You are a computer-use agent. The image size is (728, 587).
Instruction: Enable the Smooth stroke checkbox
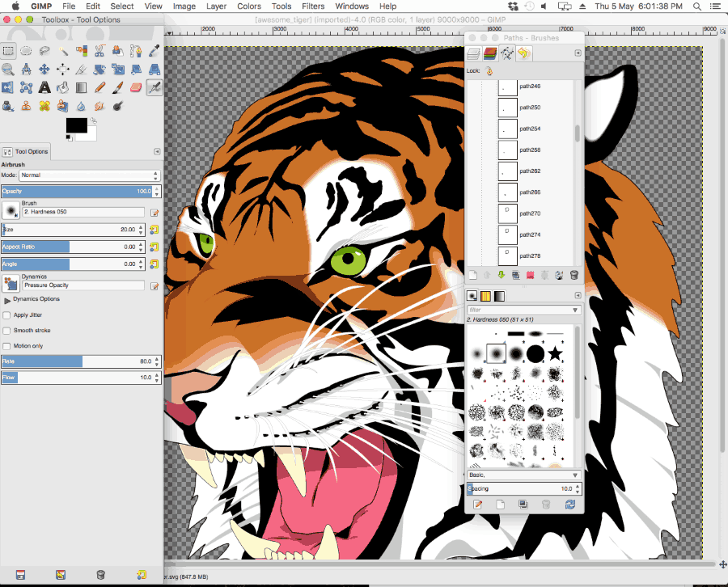pos(6,331)
